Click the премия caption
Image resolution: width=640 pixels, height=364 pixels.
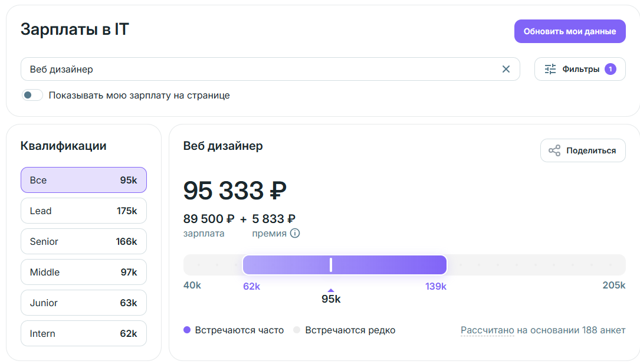click(x=269, y=234)
